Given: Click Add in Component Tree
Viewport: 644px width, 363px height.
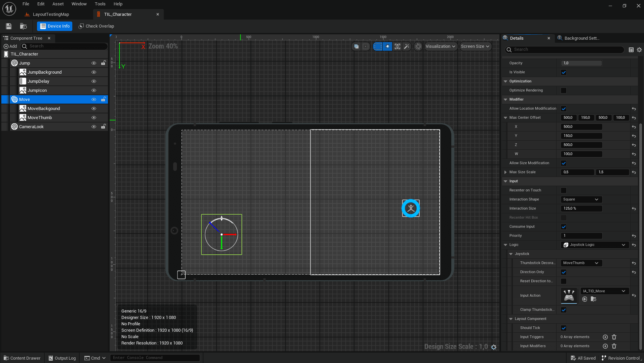Looking at the screenshot, I should coord(10,46).
